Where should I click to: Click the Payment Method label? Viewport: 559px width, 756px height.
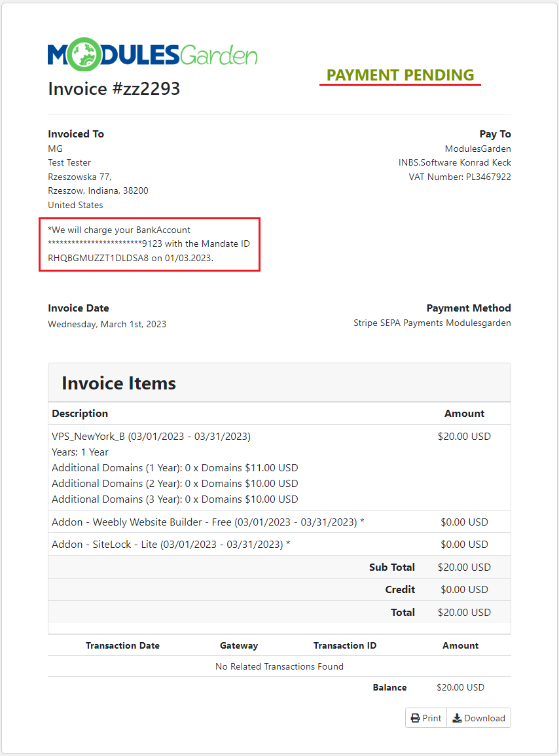468,308
